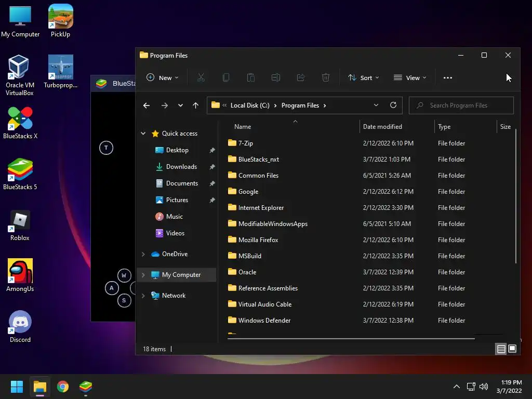
Task: Click the Search Program Files field
Action: click(461, 105)
